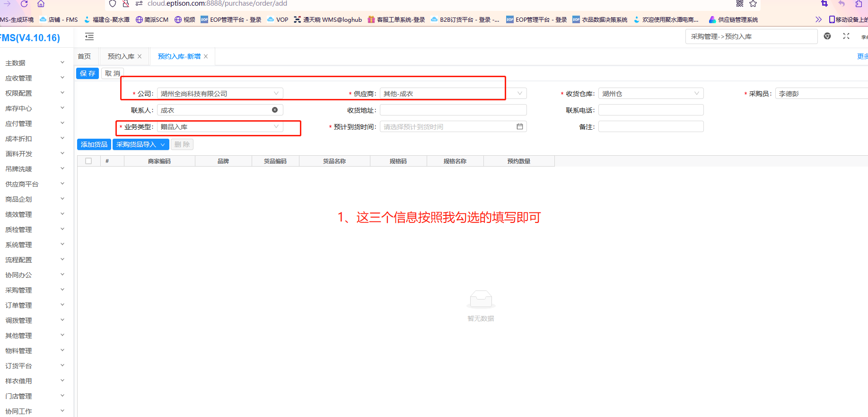Tick the select-all checkbox in table header
This screenshot has width=868, height=417.
point(88,161)
